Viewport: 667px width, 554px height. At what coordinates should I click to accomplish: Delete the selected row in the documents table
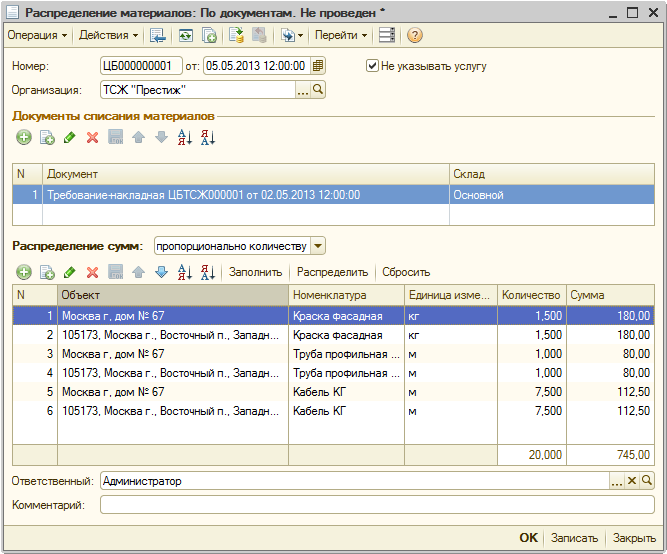coord(92,138)
